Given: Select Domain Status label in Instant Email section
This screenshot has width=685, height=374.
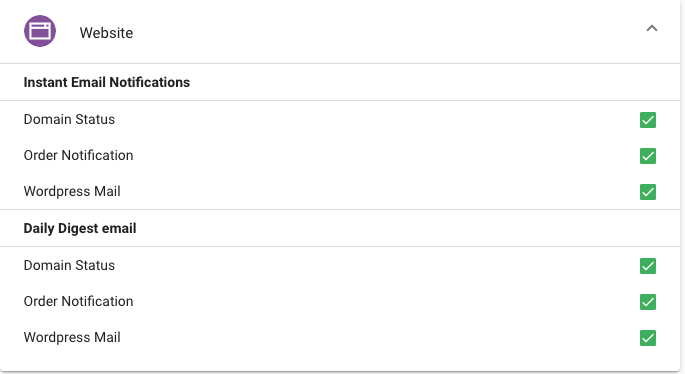Looking at the screenshot, I should (69, 119).
